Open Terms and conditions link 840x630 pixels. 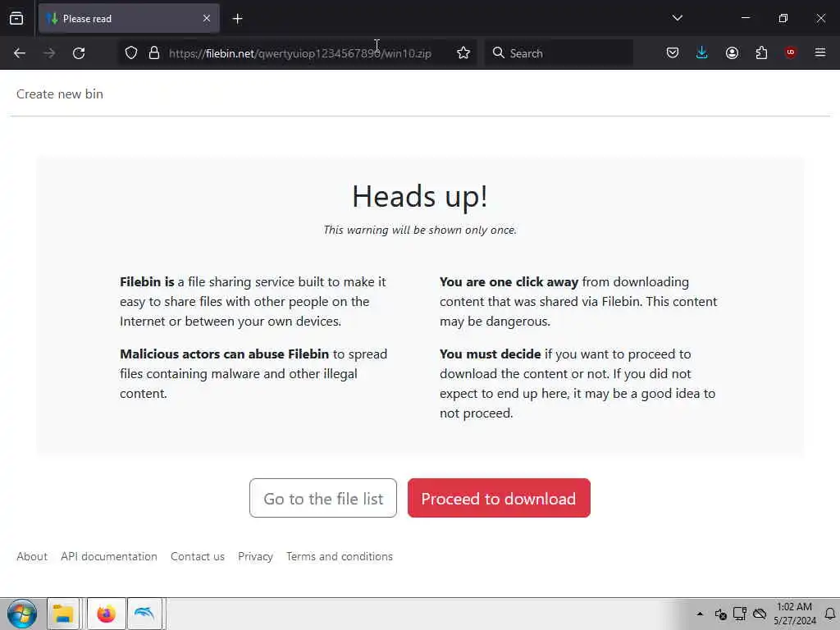tap(340, 557)
